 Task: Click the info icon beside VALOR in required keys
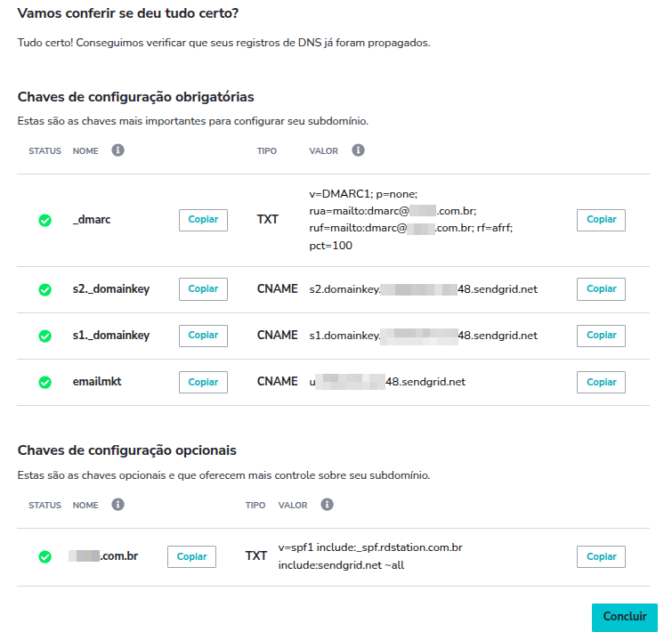point(359,150)
